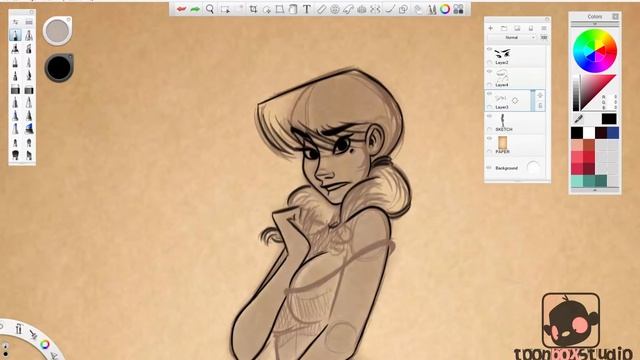Click the green Redo arrow in toolbar
640x360 pixels.
(195, 9)
